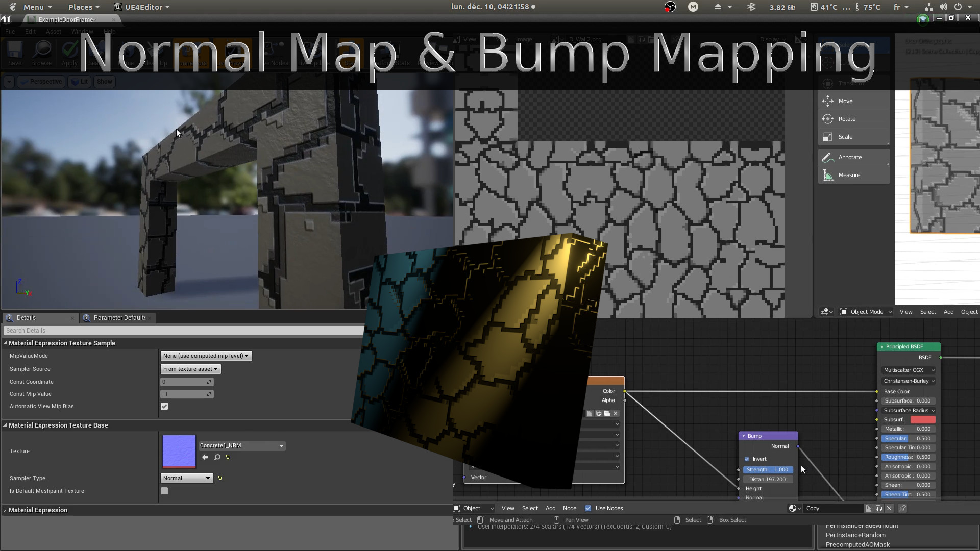Click the Measure tool icon
980x551 pixels.
pyautogui.click(x=828, y=175)
